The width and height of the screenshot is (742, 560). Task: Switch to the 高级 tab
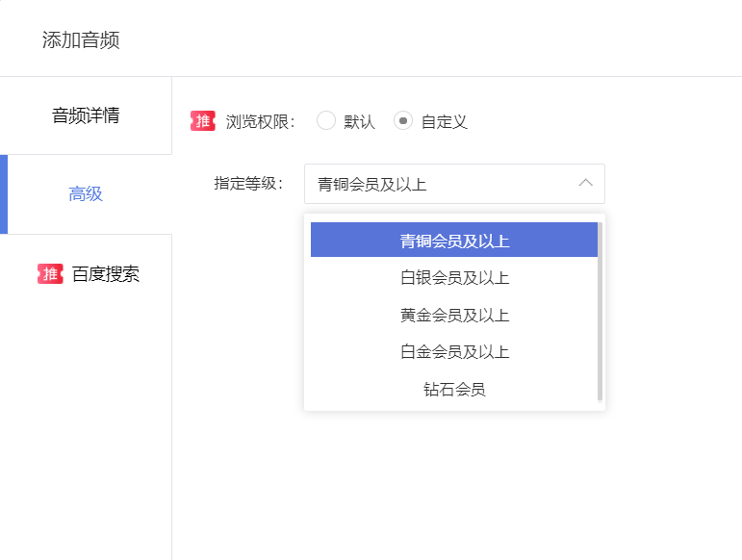tap(86, 194)
